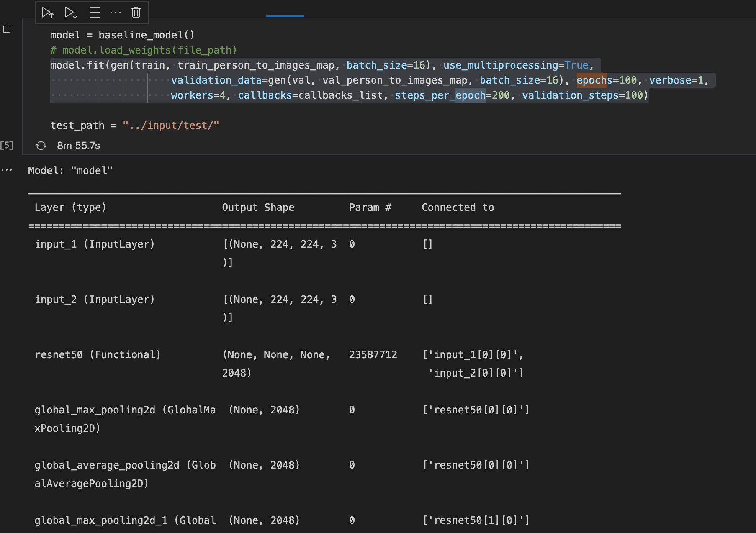Open output more actions ellipsis menu
This screenshot has width=756, height=533.
pyautogui.click(x=7, y=170)
